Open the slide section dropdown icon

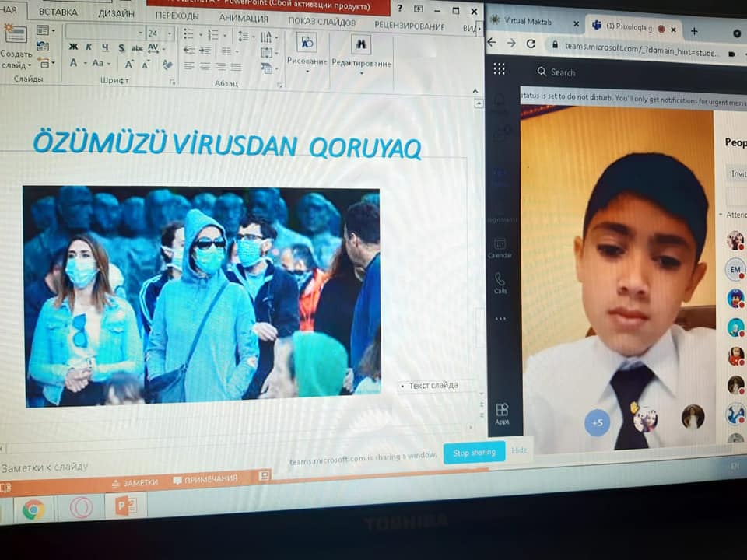pyautogui.click(x=46, y=63)
